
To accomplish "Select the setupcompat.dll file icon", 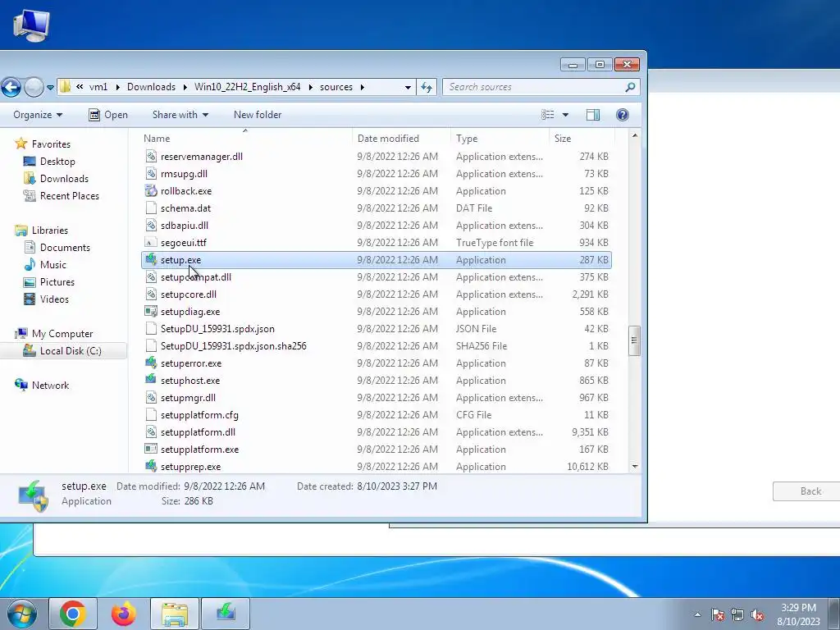I will [x=151, y=277].
